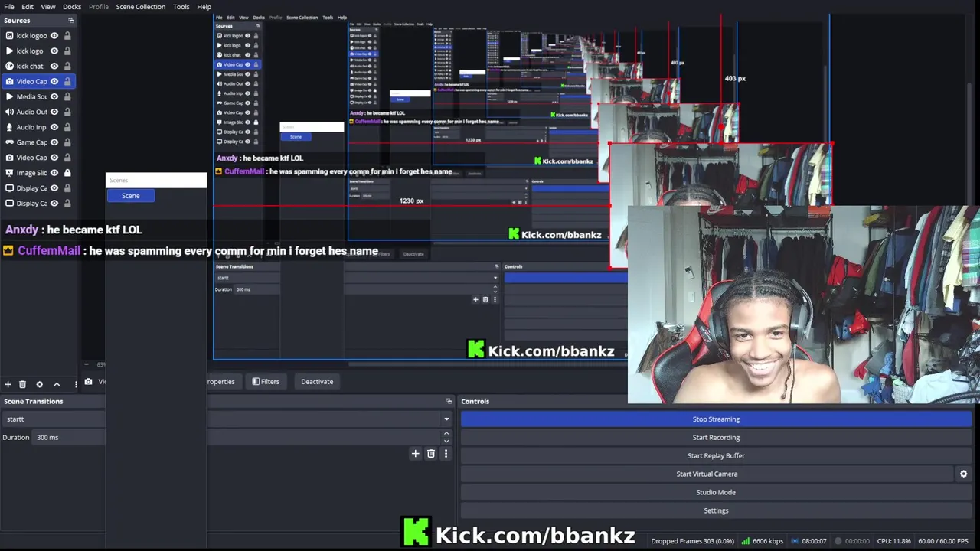
Task: Add a new source with plus icon
Action: (8, 384)
